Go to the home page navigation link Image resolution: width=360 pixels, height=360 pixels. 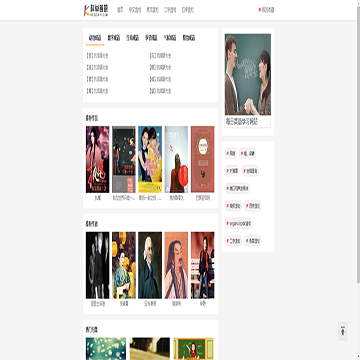click(x=120, y=10)
